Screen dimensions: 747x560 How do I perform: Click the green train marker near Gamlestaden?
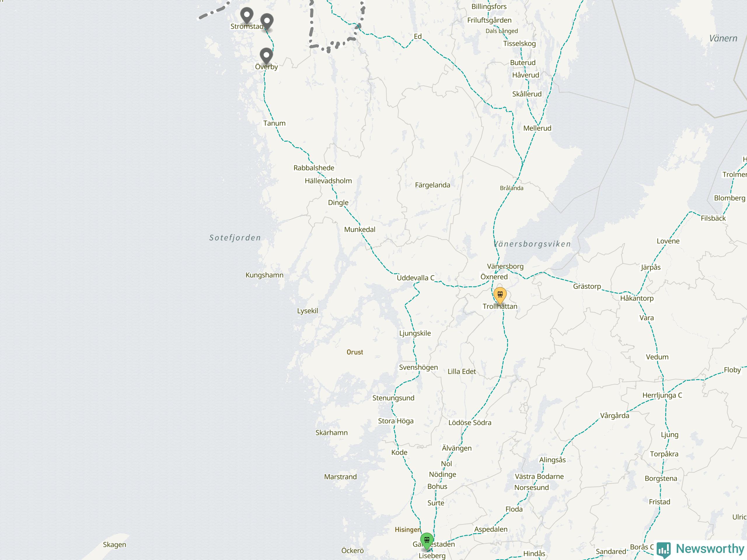(427, 541)
